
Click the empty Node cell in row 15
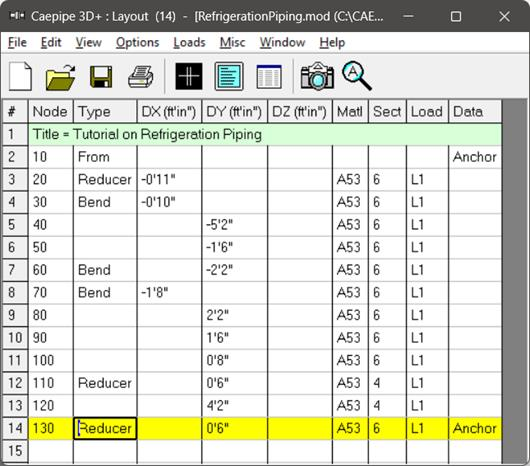(x=51, y=451)
